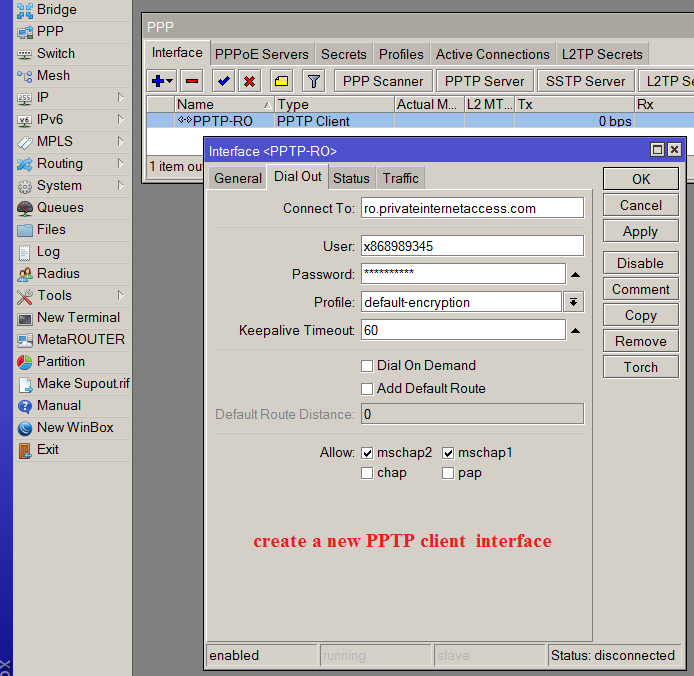Click the Torch button
The height and width of the screenshot is (676, 694).
(641, 367)
